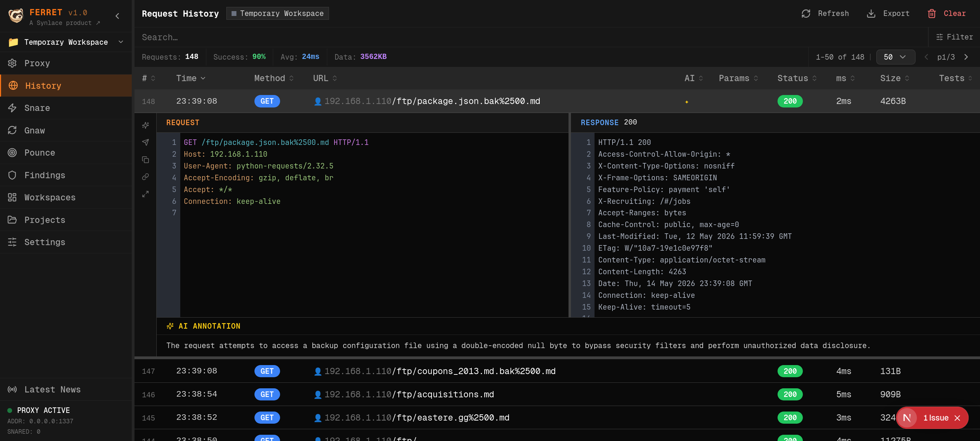The height and width of the screenshot is (441, 980).
Task: Sort by the ms column
Action: 845,78
